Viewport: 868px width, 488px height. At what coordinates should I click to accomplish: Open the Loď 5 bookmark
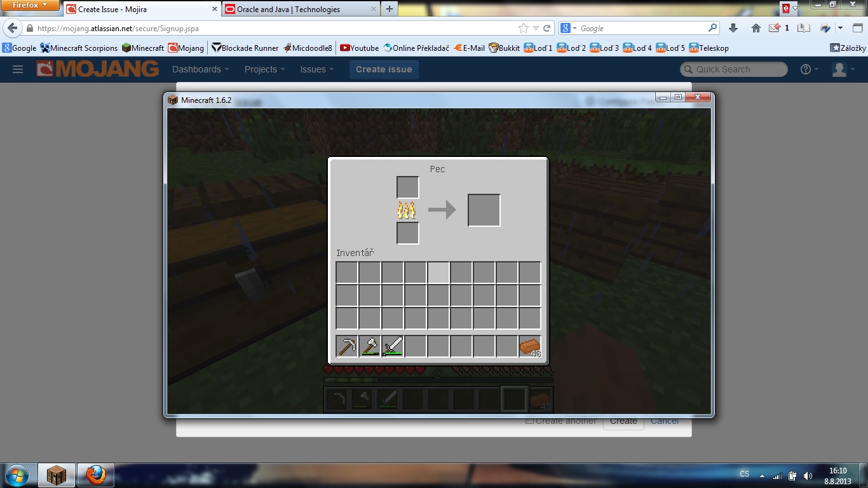[670, 48]
